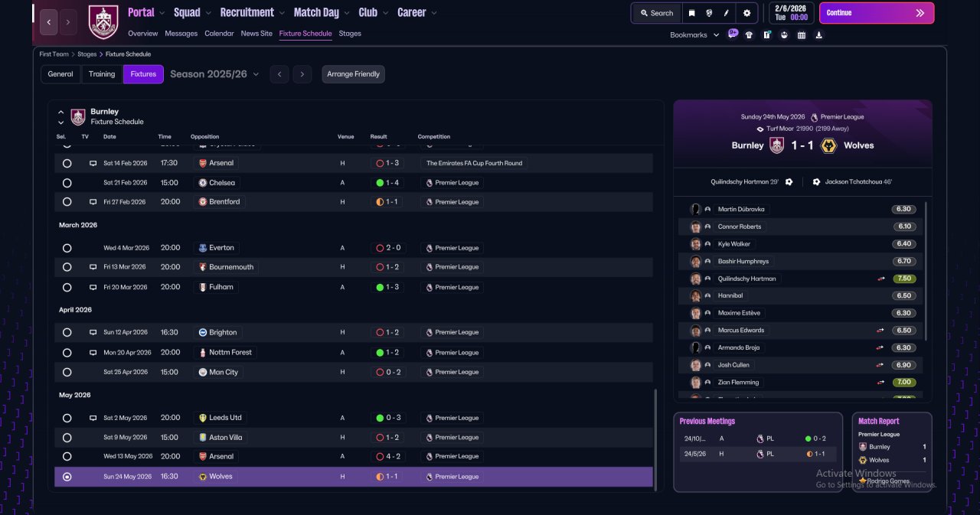Click Burnley crest in fixture schedule header
The height and width of the screenshot is (515, 980).
click(78, 116)
